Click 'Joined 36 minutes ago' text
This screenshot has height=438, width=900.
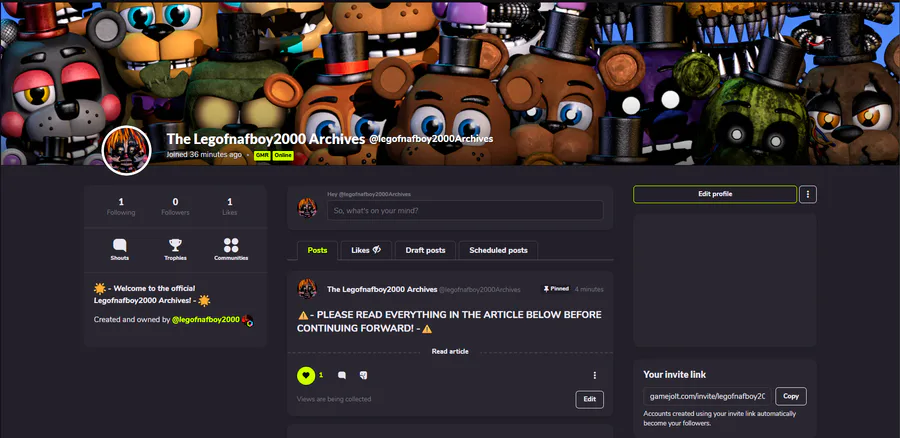click(204, 155)
